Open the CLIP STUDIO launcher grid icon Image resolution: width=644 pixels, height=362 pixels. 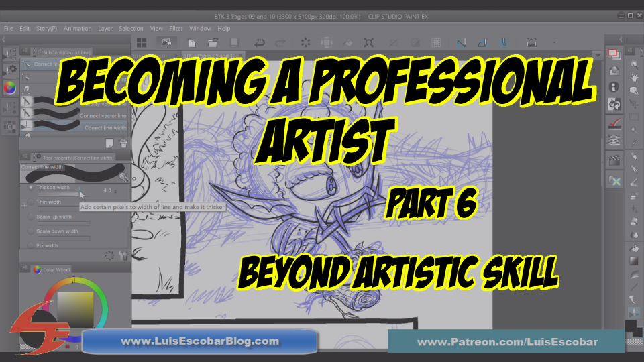140,42
